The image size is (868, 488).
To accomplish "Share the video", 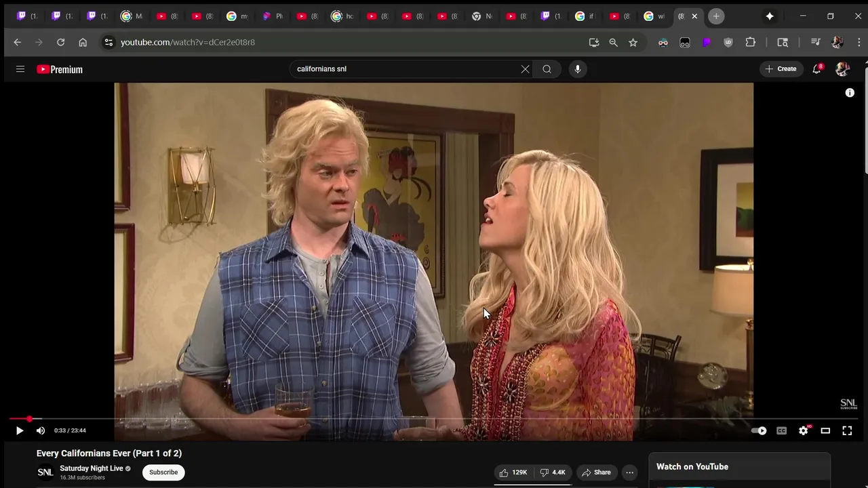I will tap(596, 472).
